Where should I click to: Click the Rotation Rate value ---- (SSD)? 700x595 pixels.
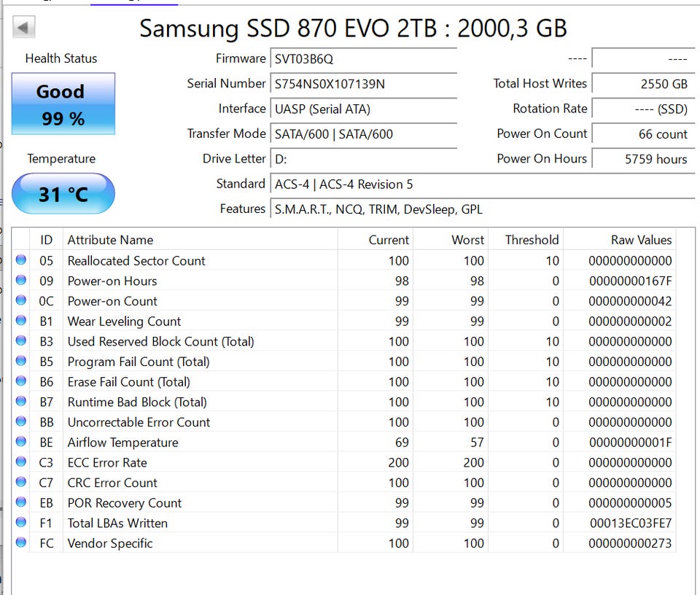[x=643, y=109]
